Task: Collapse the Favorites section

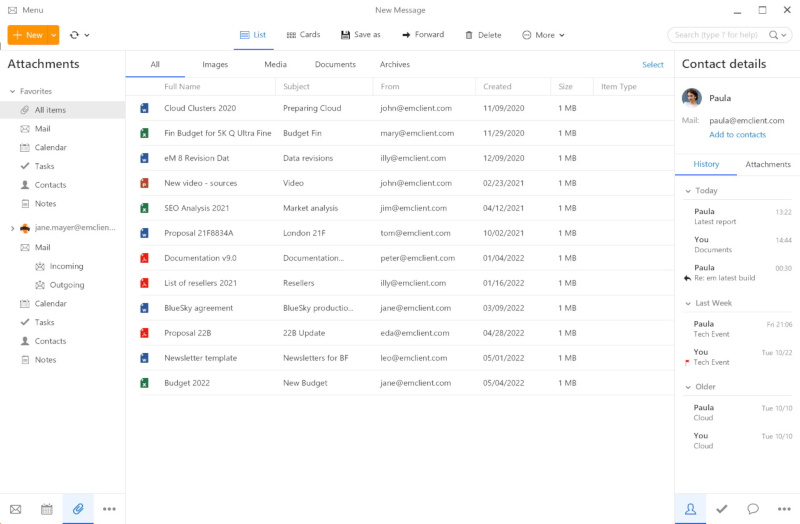Action: click(12, 91)
